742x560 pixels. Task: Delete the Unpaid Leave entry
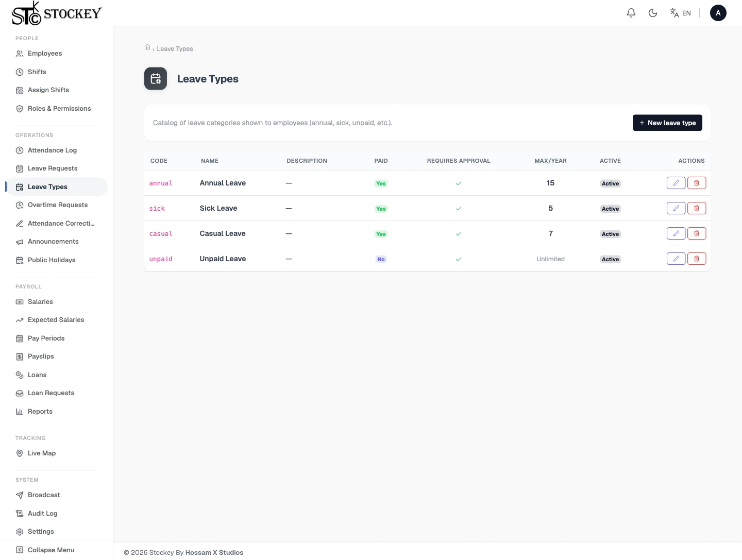pyautogui.click(x=697, y=259)
